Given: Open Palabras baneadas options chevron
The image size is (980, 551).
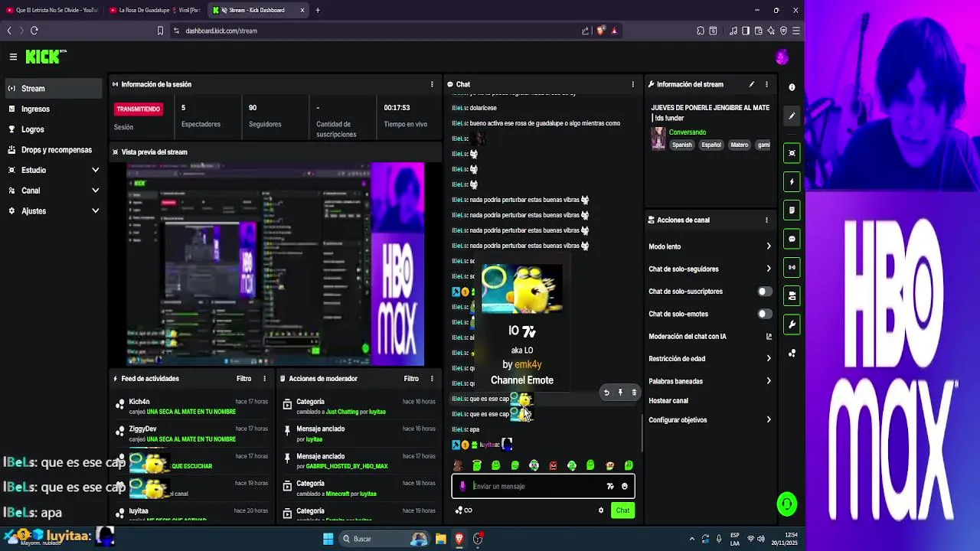Looking at the screenshot, I should point(769,381).
